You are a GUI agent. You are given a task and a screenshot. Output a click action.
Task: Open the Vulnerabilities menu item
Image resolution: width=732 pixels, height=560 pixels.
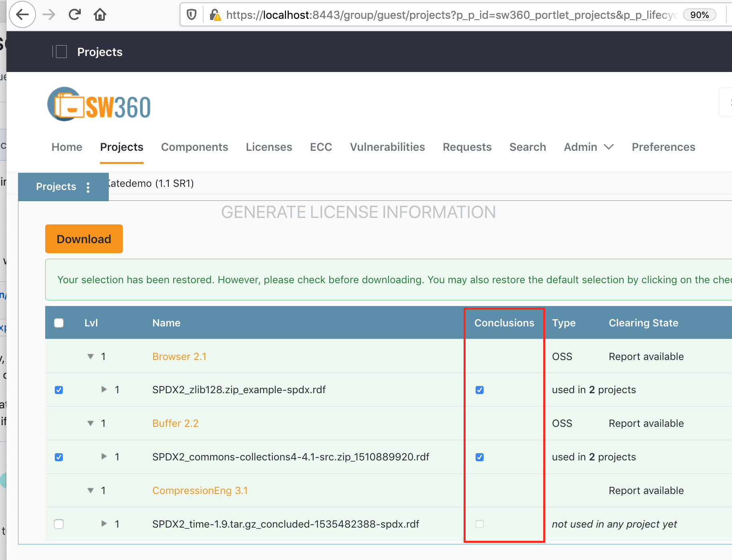click(387, 147)
